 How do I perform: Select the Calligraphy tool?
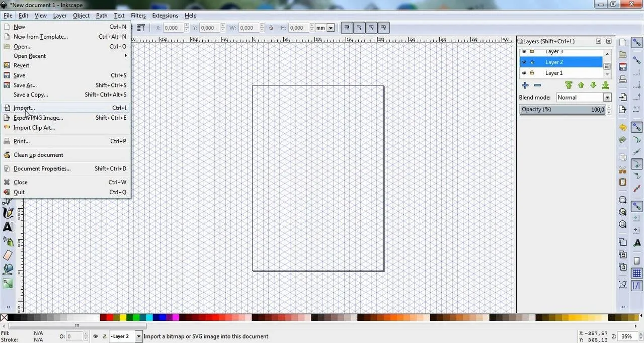[8, 213]
